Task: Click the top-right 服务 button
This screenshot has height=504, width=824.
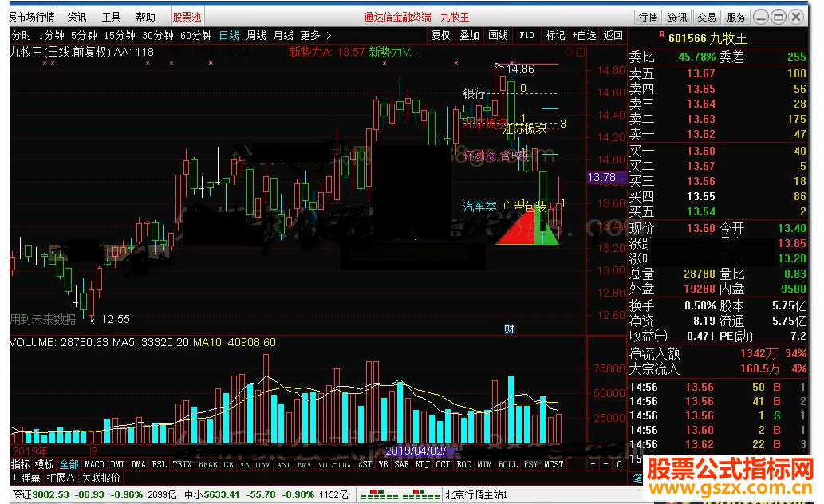Action: point(736,17)
